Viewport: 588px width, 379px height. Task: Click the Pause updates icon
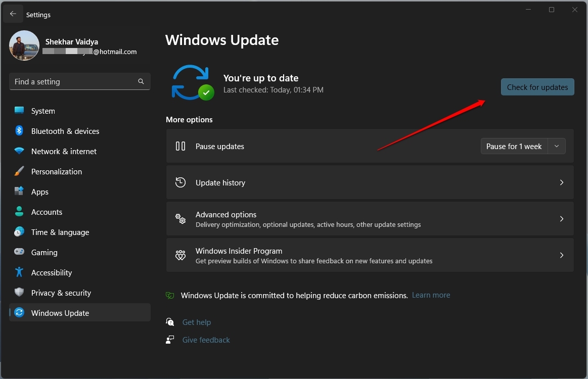pyautogui.click(x=180, y=146)
